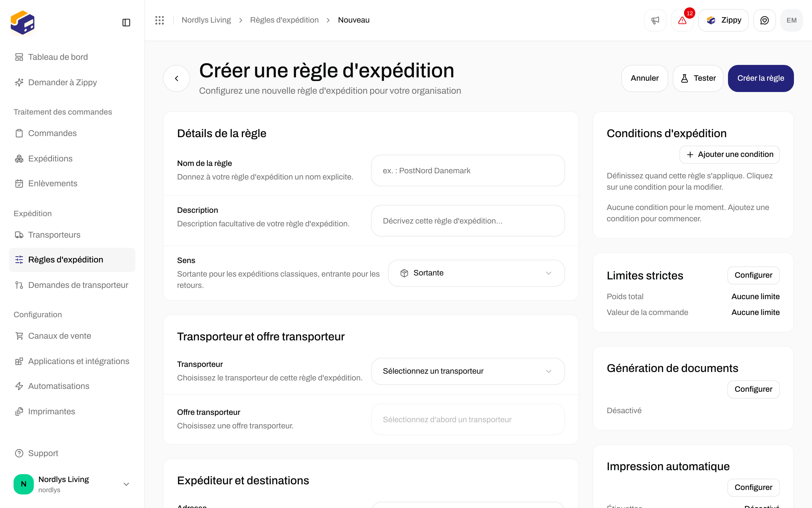Open the disabled Offre transporteur selector
The height and width of the screenshot is (508, 812).
click(x=468, y=419)
